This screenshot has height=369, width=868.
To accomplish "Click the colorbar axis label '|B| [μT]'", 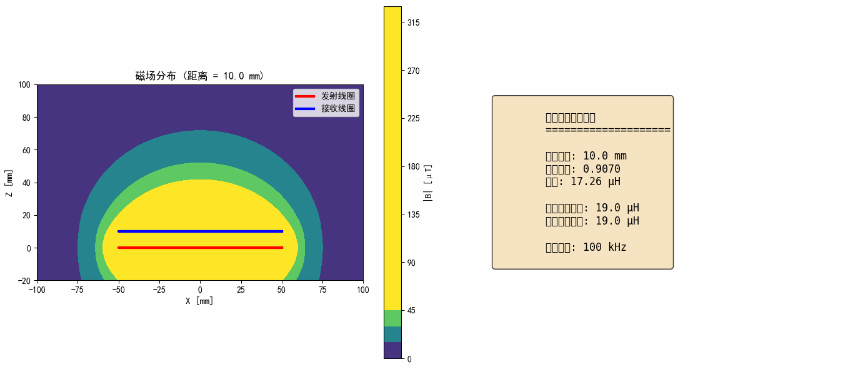I will pos(429,183).
